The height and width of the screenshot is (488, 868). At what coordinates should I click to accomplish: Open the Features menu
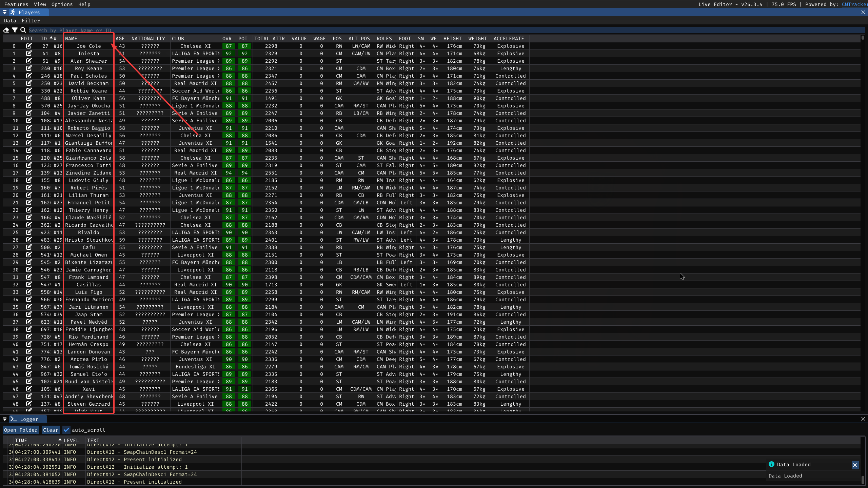tap(16, 4)
